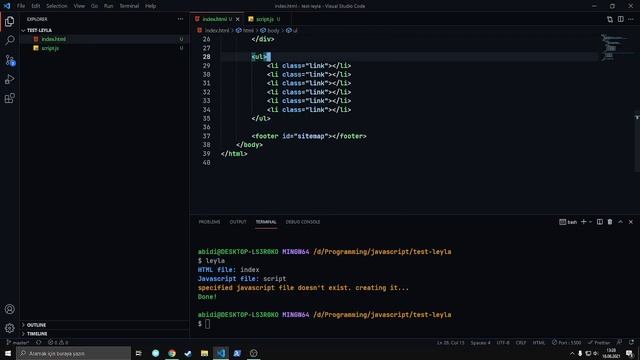Open Explorer views and more actions menu

coord(180,19)
